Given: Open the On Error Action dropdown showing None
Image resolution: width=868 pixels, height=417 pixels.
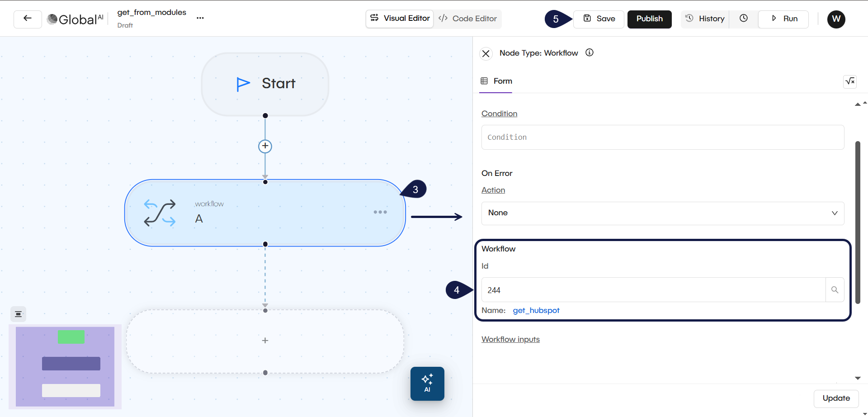Looking at the screenshot, I should (x=662, y=213).
